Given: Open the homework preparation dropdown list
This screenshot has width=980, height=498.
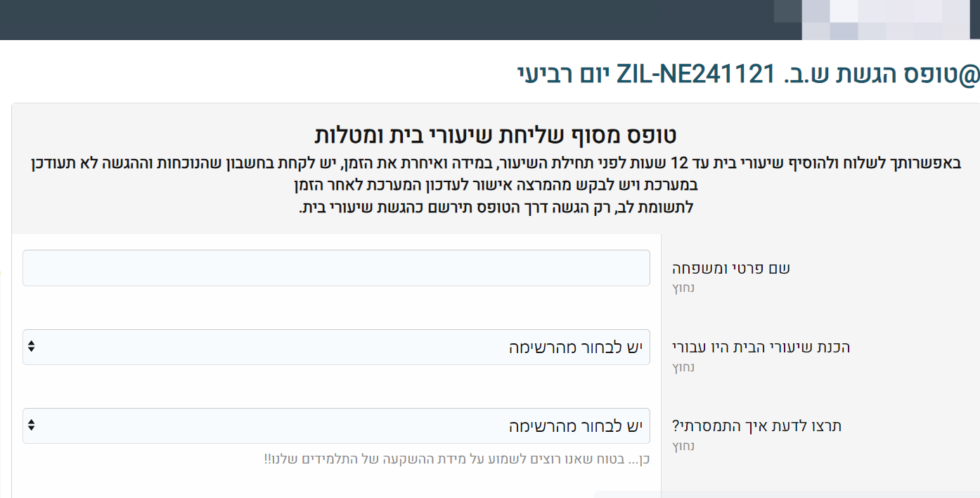Looking at the screenshot, I should point(336,347).
